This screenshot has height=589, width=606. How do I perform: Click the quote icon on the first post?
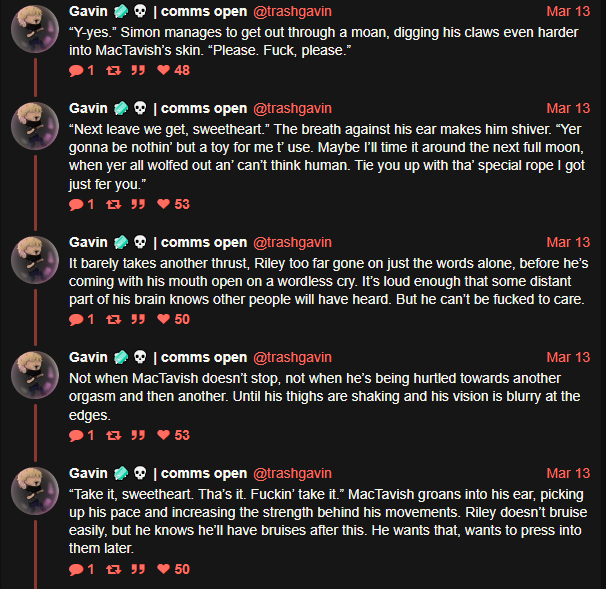pos(138,70)
